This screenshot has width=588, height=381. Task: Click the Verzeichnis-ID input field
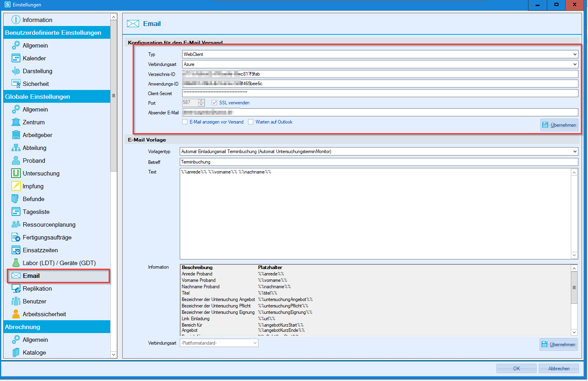pos(380,74)
